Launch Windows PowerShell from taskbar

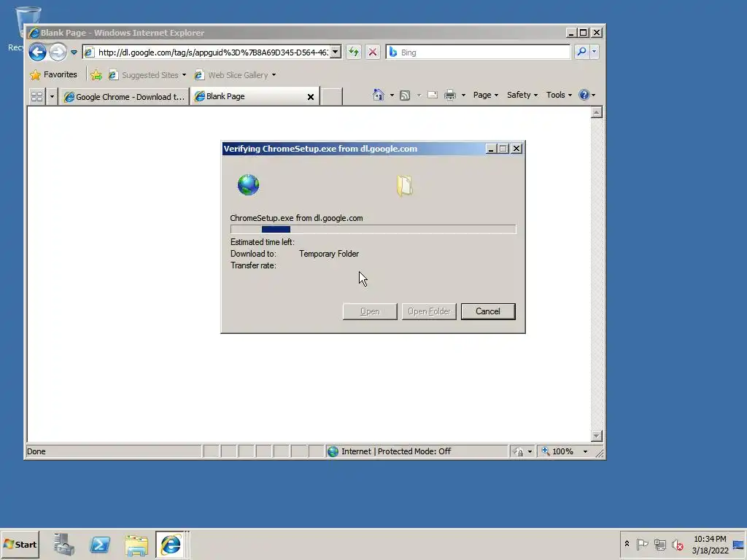coord(100,544)
